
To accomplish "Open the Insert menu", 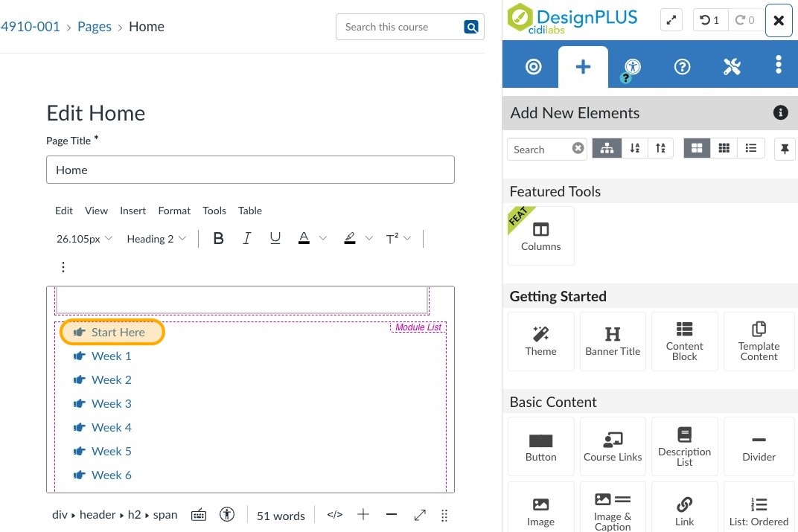I will tap(133, 211).
